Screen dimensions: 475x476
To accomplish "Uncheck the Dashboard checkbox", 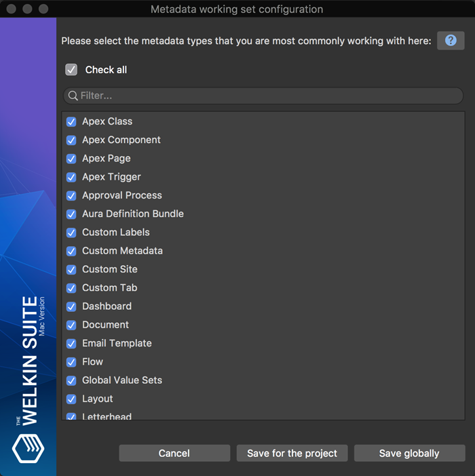I will click(x=71, y=306).
